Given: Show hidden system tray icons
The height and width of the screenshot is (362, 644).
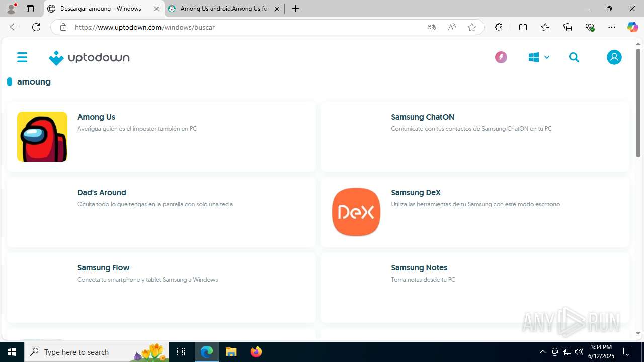Looking at the screenshot, I should click(x=542, y=352).
